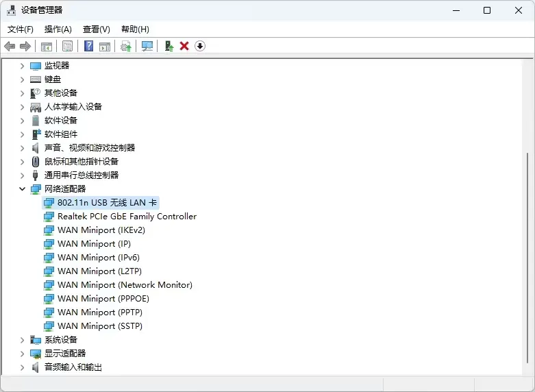Open the 查看(V) menu
Viewport: 535px width, 392px height.
(x=97, y=29)
